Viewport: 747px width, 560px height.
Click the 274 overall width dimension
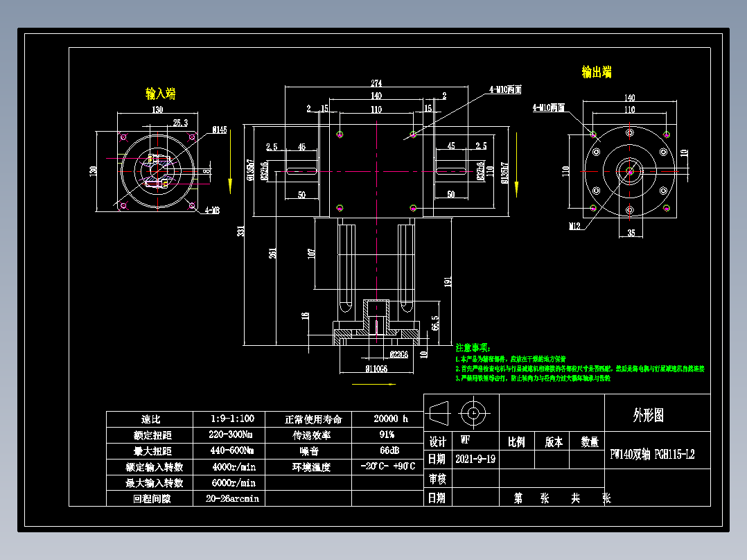coord(375,82)
